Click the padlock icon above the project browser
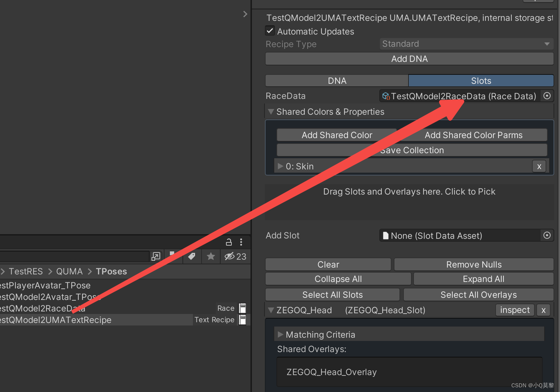The height and width of the screenshot is (392, 560). (x=229, y=242)
